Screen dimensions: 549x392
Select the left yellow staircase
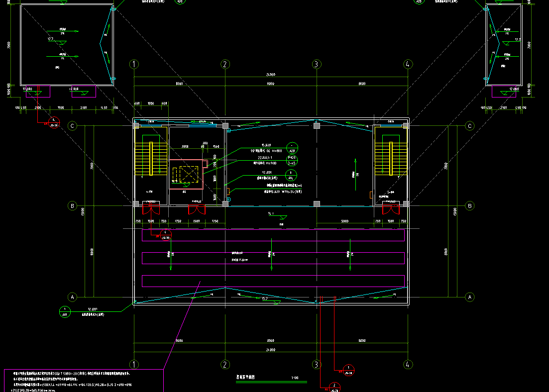pos(150,159)
